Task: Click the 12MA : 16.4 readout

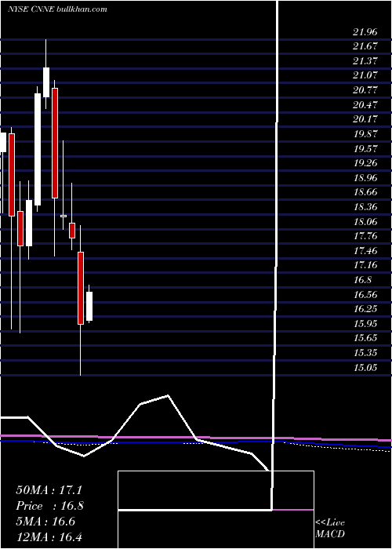Action: [x=49, y=536]
